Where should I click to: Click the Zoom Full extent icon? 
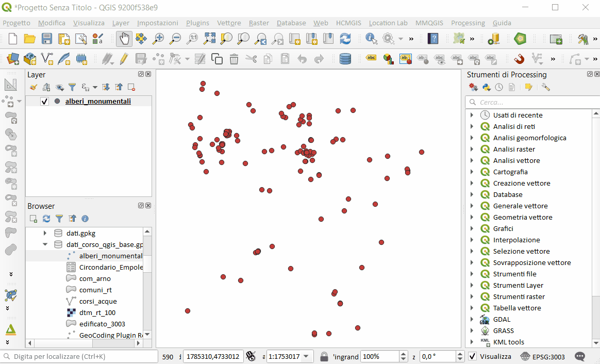click(209, 39)
